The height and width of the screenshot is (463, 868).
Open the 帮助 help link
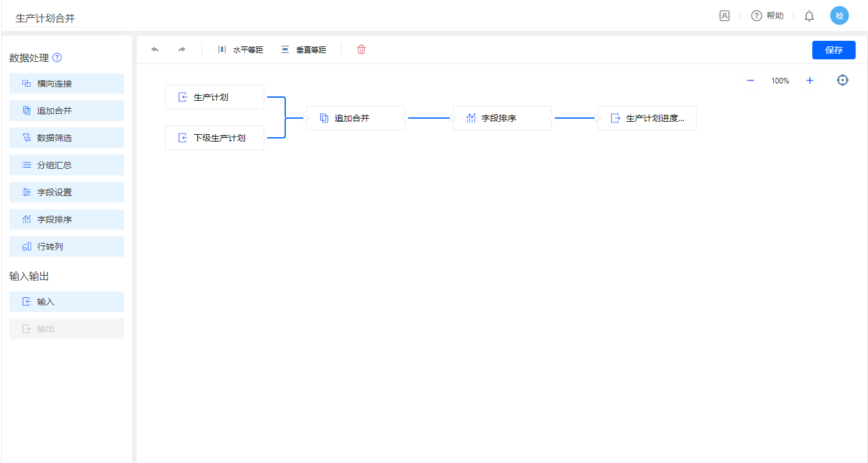click(768, 16)
